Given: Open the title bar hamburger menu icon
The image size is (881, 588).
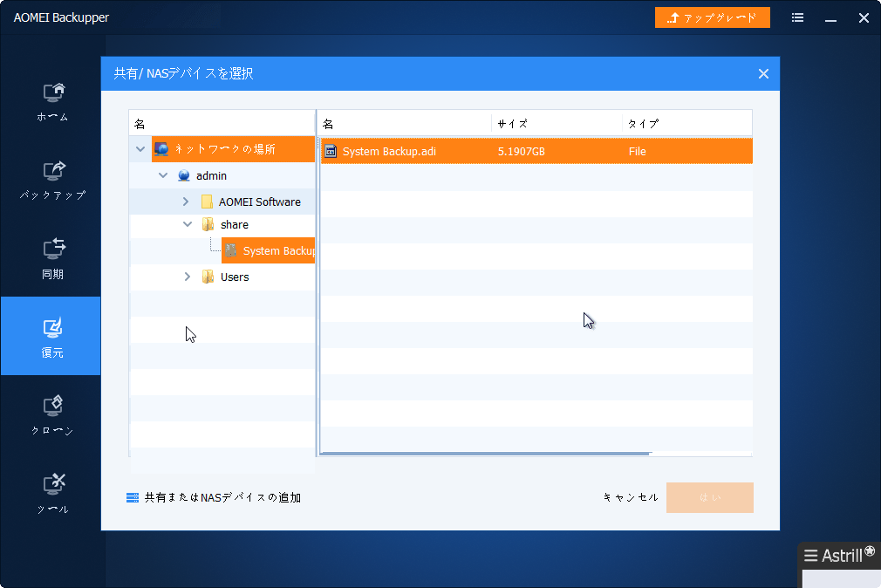Looking at the screenshot, I should (797, 17).
